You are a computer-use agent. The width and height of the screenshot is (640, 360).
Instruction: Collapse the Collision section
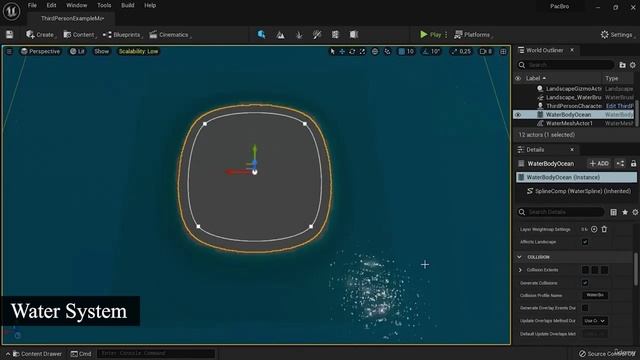(x=520, y=257)
